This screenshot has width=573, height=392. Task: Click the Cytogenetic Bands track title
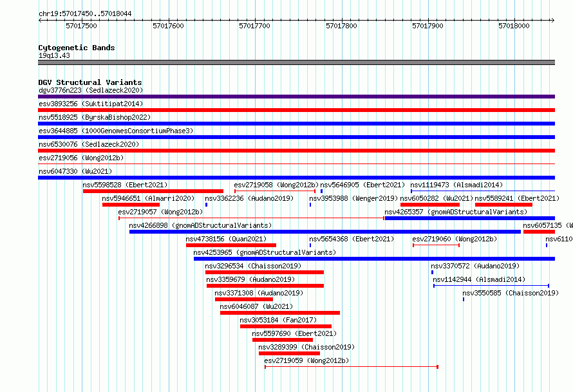coord(77,48)
